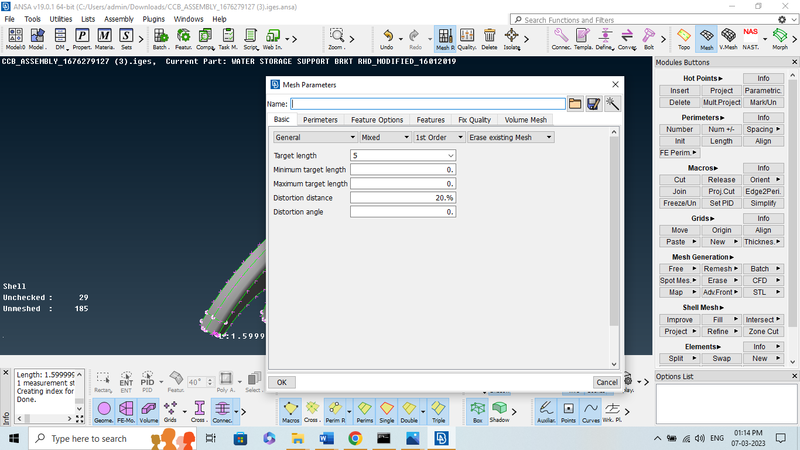Expand the Target length combo box
800x450 pixels.
451,156
